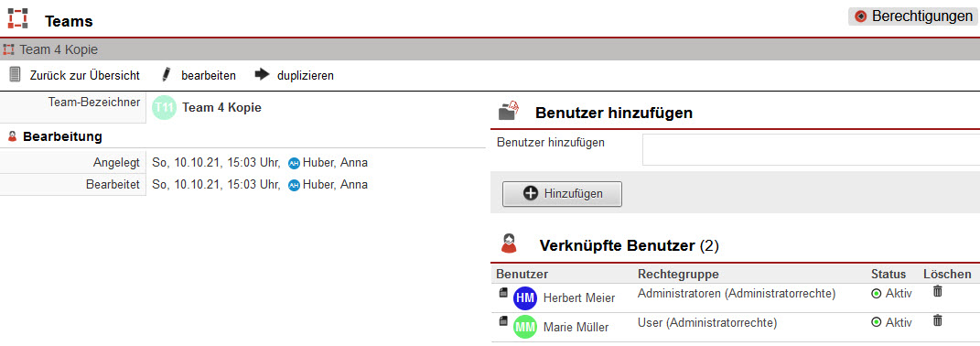The width and height of the screenshot is (980, 346).
Task: Click the duplizieren arrow icon
Action: [x=262, y=75]
